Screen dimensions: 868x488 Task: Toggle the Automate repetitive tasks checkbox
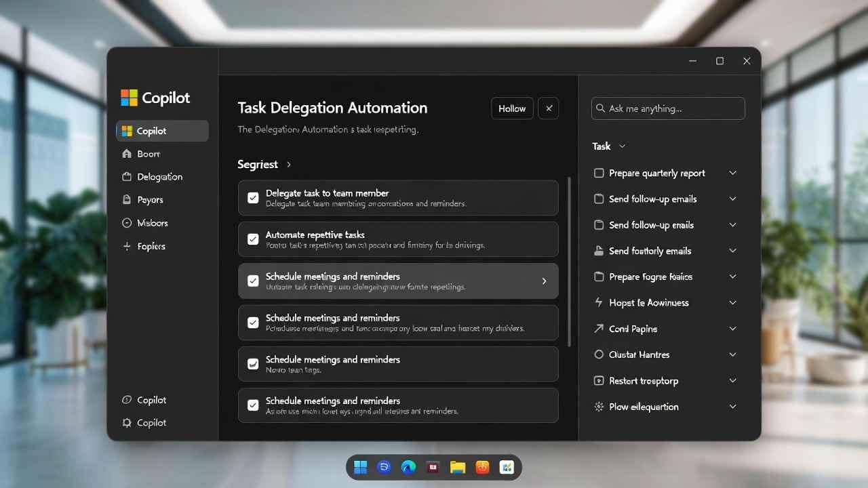252,239
